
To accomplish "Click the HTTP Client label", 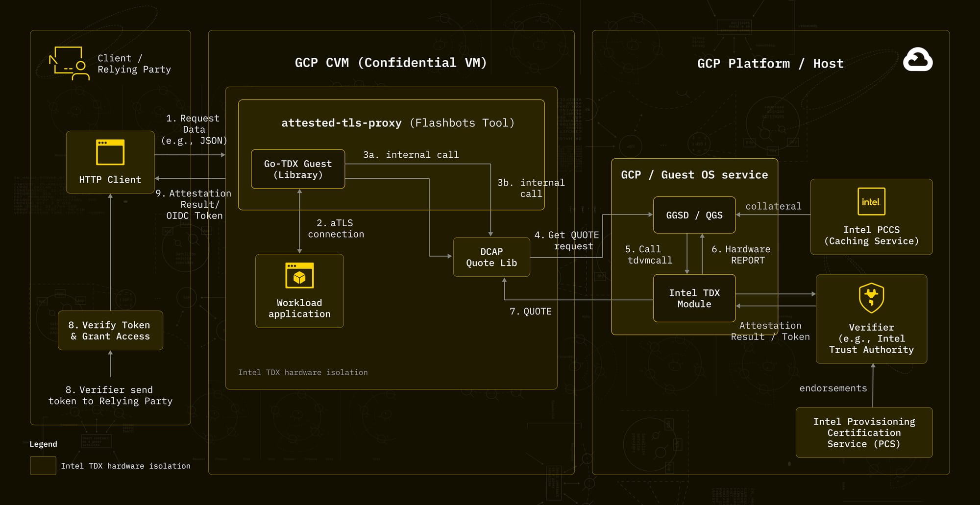I will point(110,180).
